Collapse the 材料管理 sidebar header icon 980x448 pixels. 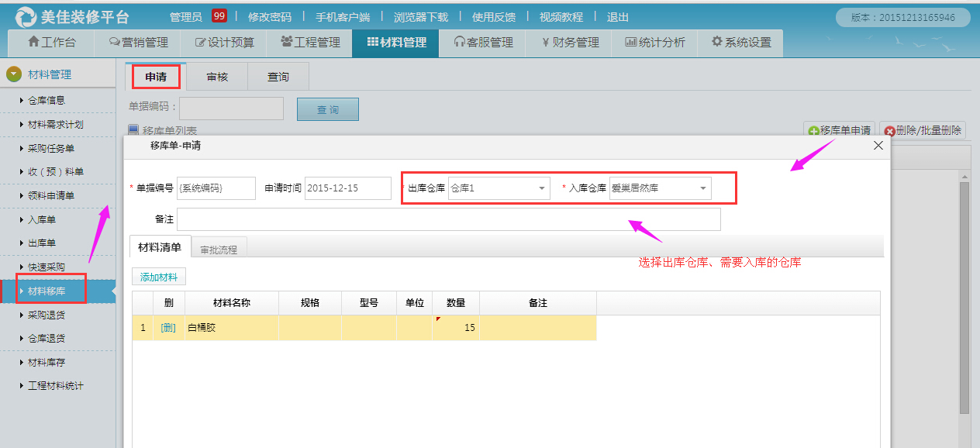pyautogui.click(x=13, y=74)
